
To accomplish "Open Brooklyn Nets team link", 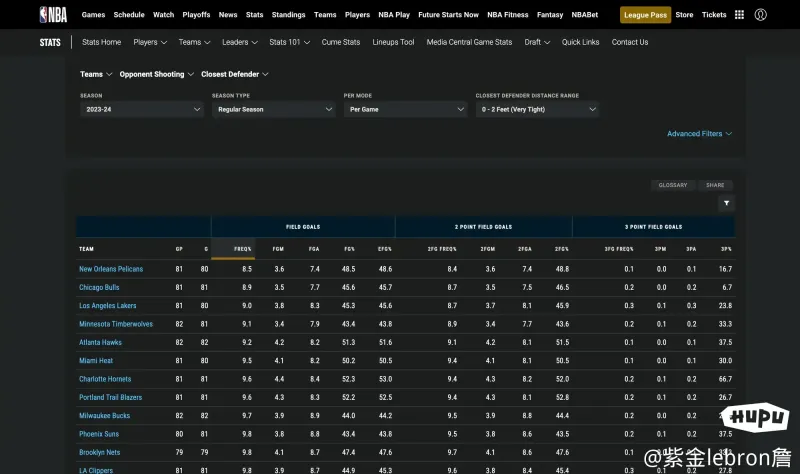I will pyautogui.click(x=99, y=453).
